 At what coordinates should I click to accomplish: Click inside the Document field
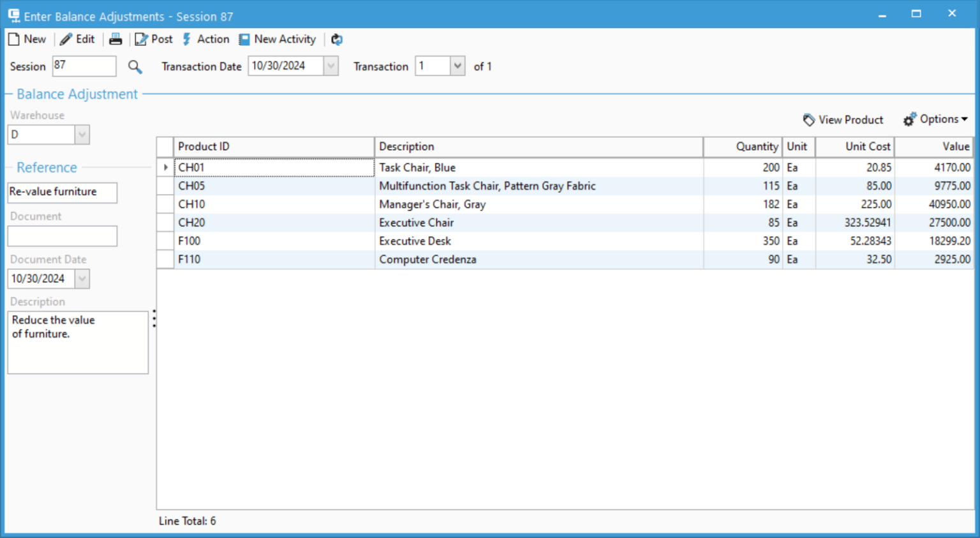point(62,235)
